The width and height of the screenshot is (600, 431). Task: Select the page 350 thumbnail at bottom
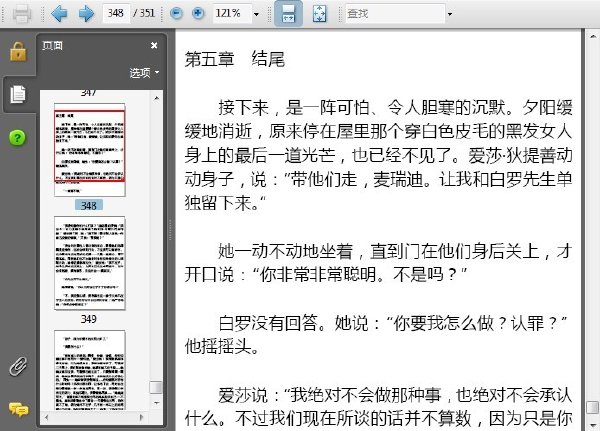90,370
